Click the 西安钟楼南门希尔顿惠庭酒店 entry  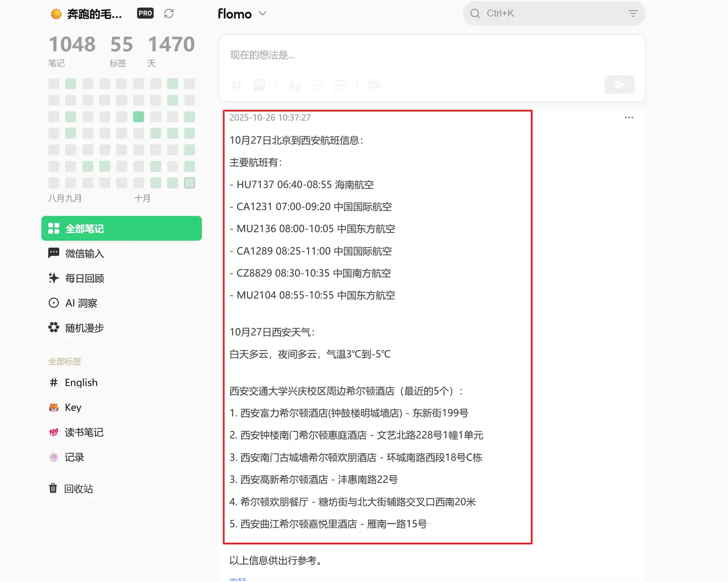[356, 435]
